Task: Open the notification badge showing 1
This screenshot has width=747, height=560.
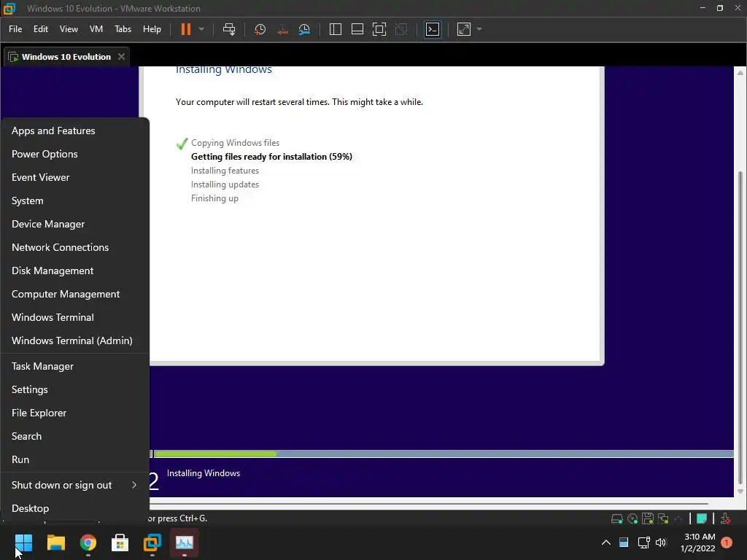Action: [727, 542]
